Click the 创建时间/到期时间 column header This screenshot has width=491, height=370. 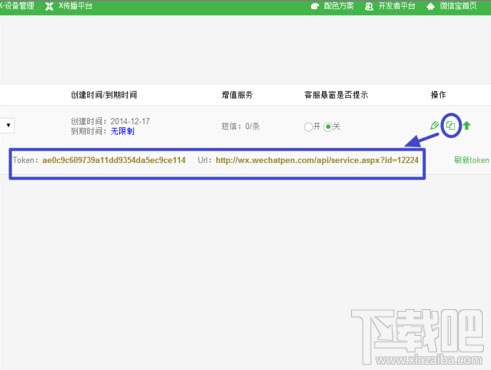coord(104,95)
